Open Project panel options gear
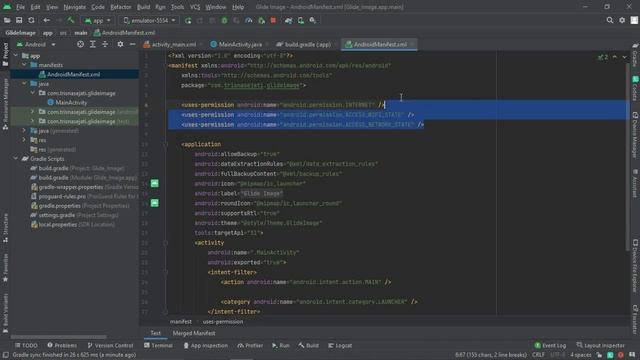 click(x=120, y=44)
